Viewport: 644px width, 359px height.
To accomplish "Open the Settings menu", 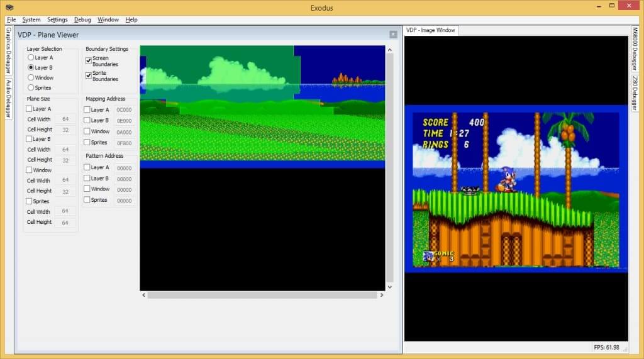I will coord(57,19).
